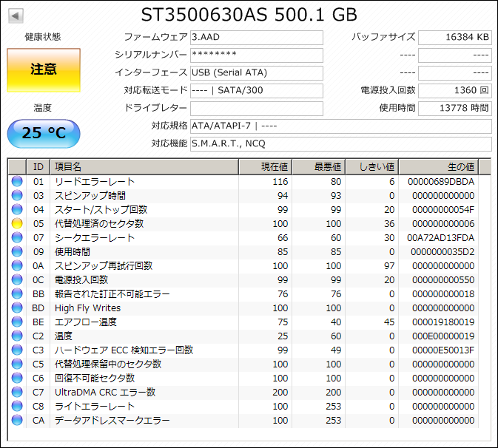Click the blue status icon for ID C7
Screen dimensions: 498x448
click(x=17, y=392)
